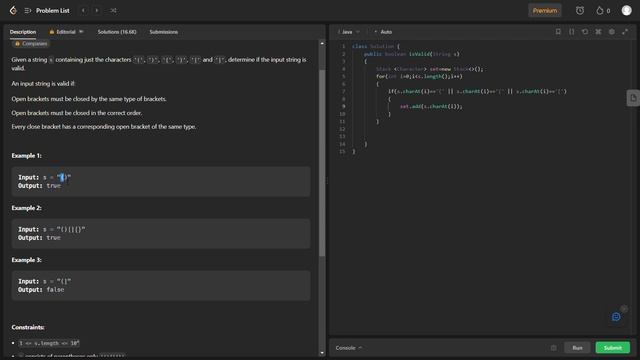640x360 pixels.
Task: Open the Auto indentation dropdown
Action: click(x=383, y=32)
